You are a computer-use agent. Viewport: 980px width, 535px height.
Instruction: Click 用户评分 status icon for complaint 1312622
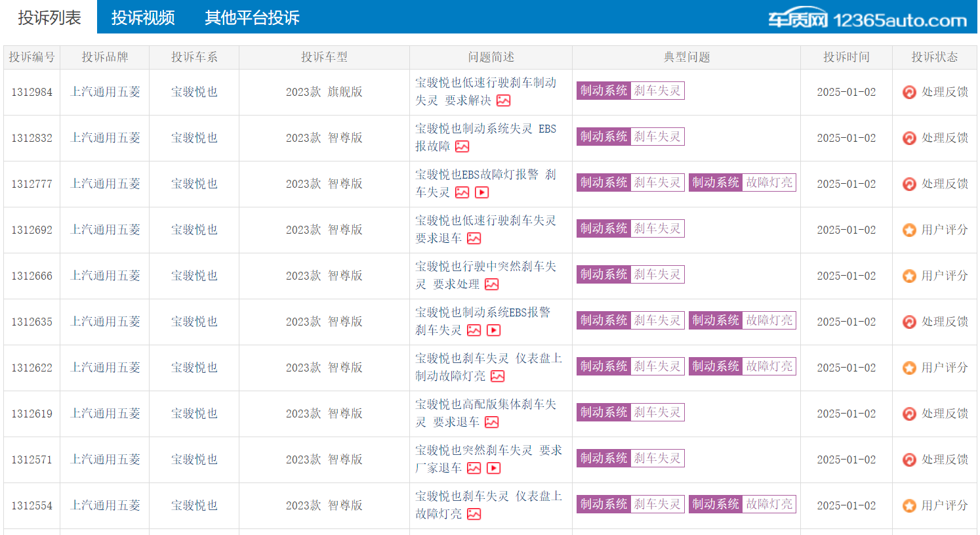pos(909,368)
